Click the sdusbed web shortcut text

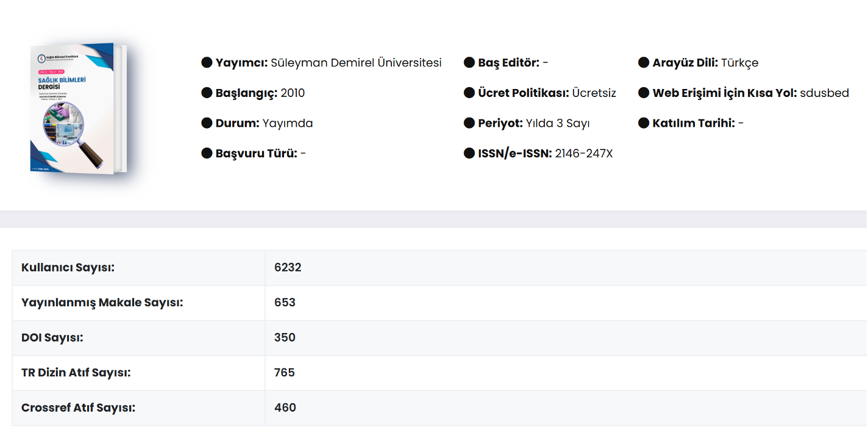click(824, 93)
